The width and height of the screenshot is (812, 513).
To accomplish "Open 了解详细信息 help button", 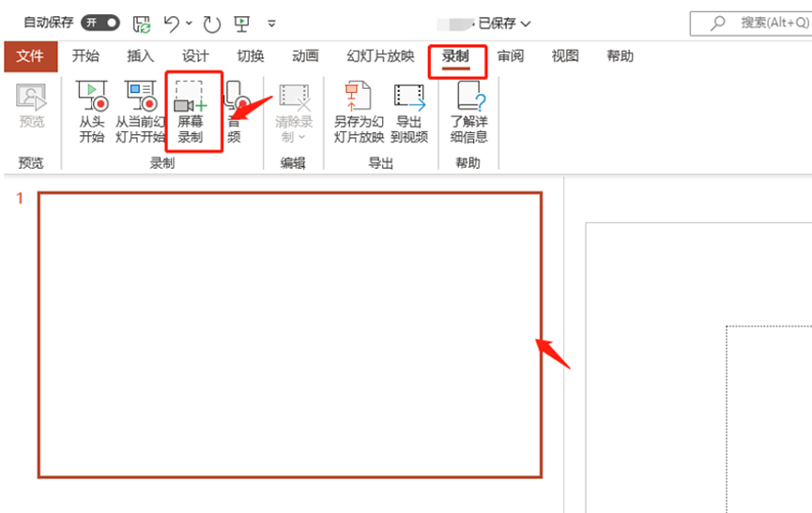I will (x=469, y=112).
